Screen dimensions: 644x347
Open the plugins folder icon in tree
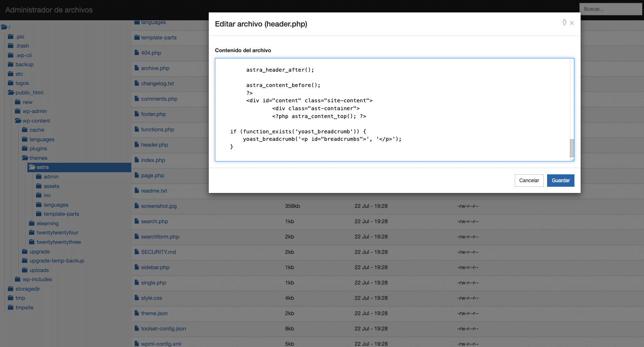point(25,149)
